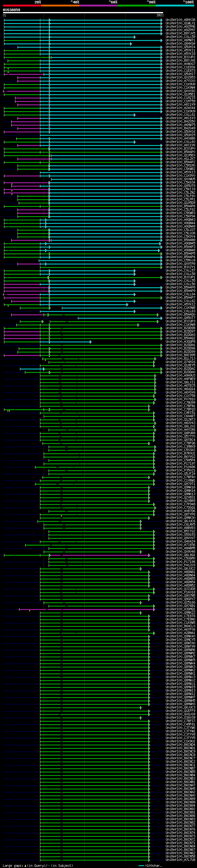The height and width of the screenshot is (868, 197).
Task: Choose UniRef100_Q00X92 label
Action: coord(180,91)
